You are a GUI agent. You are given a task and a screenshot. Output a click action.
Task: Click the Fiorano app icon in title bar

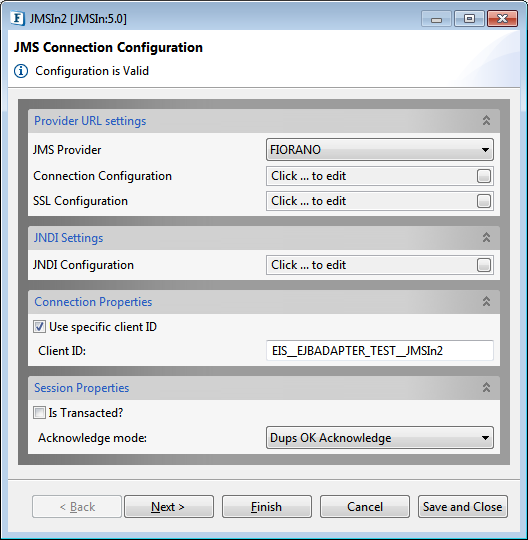pos(17,18)
